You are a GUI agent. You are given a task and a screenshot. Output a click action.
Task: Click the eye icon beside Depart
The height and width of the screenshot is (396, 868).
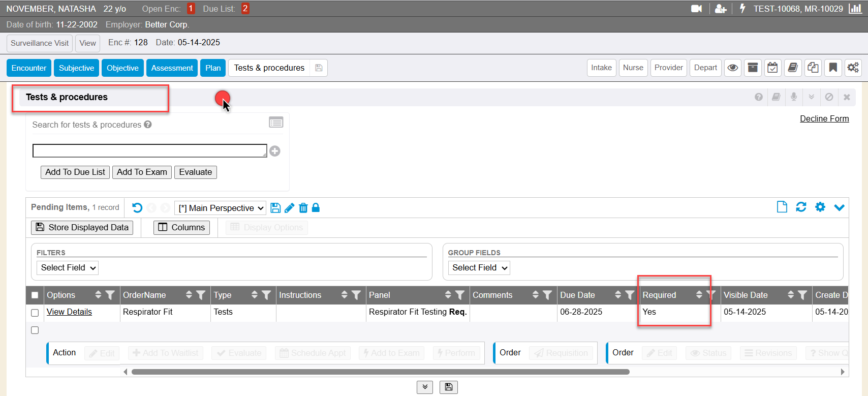732,68
